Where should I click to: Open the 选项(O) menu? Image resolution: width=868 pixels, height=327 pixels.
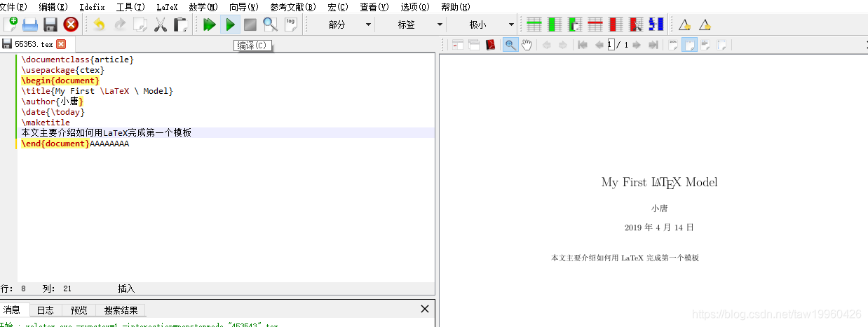[x=415, y=7]
